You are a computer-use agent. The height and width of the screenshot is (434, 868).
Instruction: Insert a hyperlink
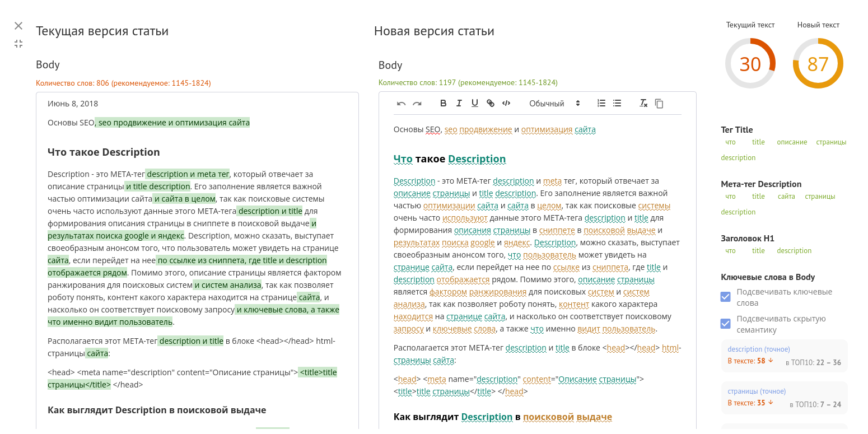pyautogui.click(x=490, y=103)
